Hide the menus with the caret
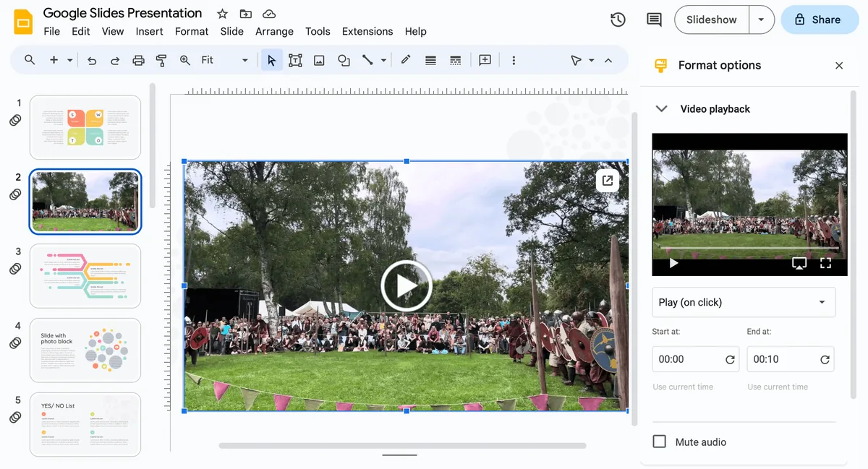The image size is (868, 469). 608,60
